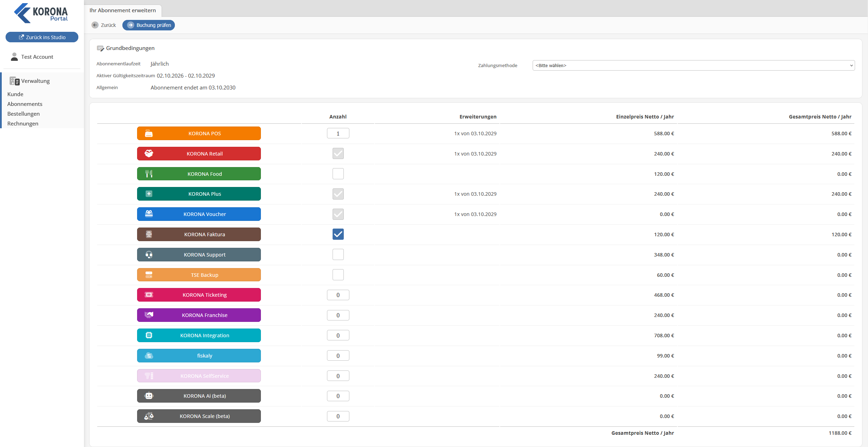Click the Buchung prüfen button
Screen dimensions: 868x447
click(x=149, y=25)
